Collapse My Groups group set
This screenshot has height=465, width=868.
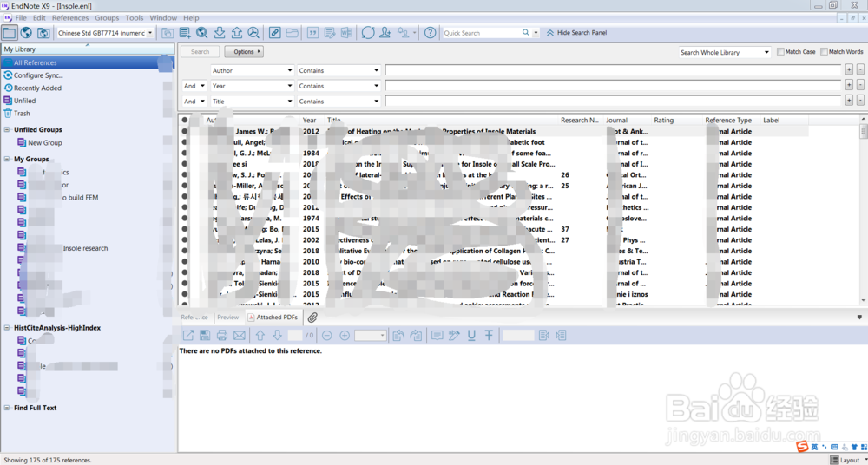pyautogui.click(x=7, y=160)
